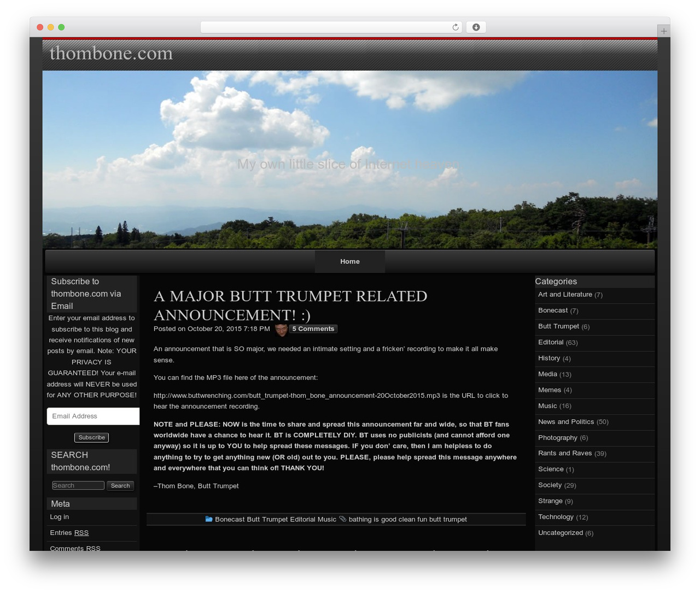
Task: View the Technology category
Action: (556, 516)
